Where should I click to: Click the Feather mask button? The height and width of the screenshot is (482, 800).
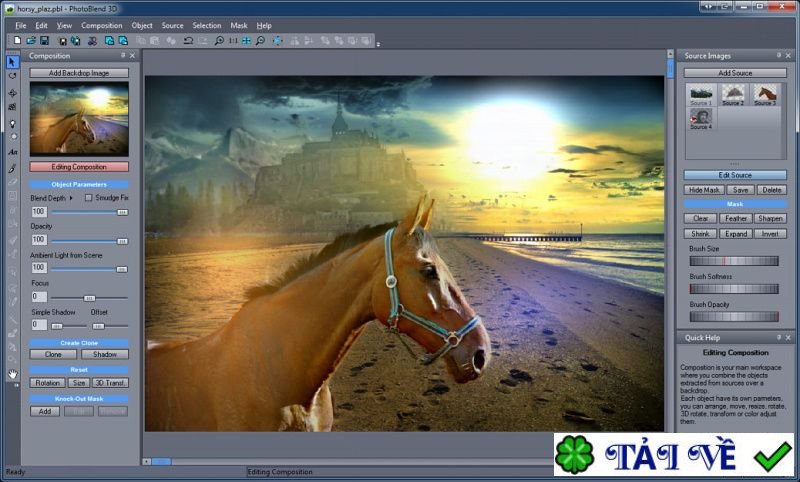pos(736,218)
